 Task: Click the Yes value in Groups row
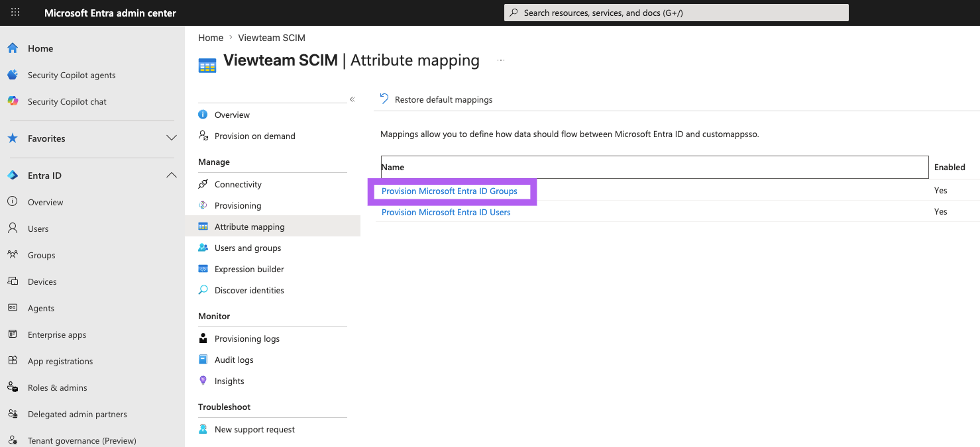tap(941, 190)
